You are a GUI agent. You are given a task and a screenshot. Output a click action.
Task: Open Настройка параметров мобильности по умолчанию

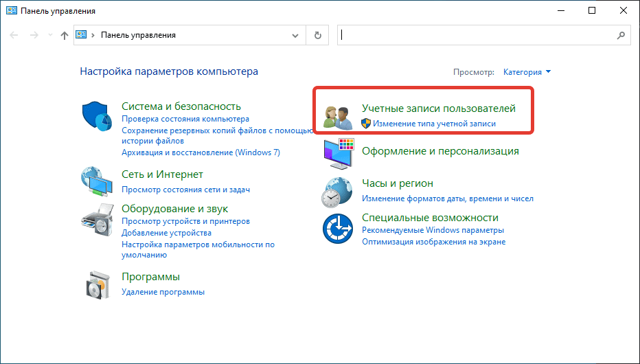click(x=198, y=249)
